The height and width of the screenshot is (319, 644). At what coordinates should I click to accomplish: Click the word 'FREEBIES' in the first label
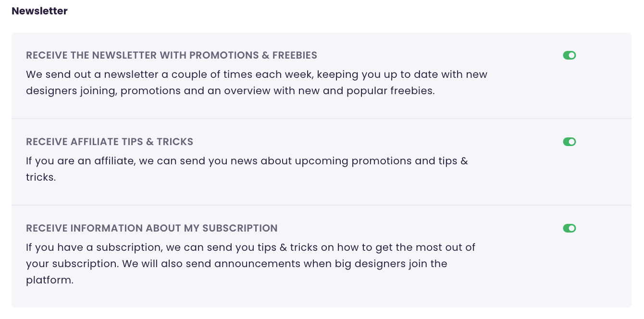[x=295, y=55]
